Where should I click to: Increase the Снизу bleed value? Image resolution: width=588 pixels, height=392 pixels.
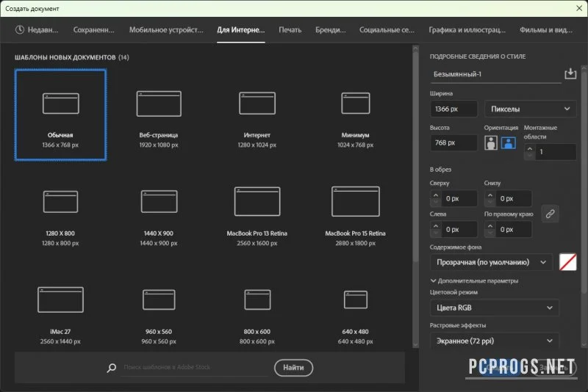click(490, 195)
